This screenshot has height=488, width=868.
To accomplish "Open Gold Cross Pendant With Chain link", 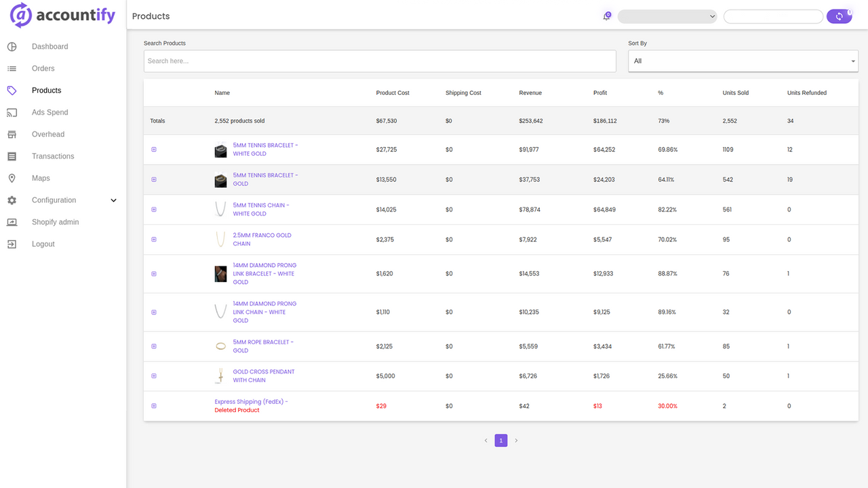I will (x=264, y=376).
